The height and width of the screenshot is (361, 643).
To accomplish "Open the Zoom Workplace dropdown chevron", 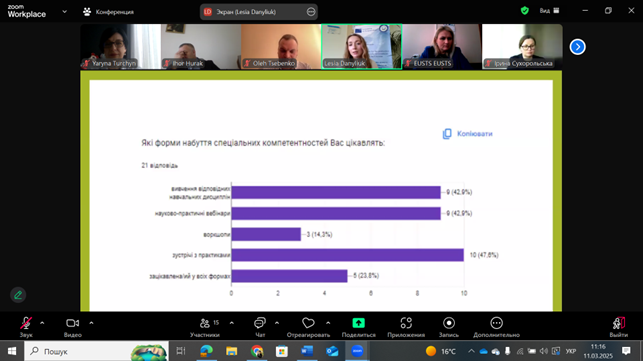I will (x=64, y=12).
